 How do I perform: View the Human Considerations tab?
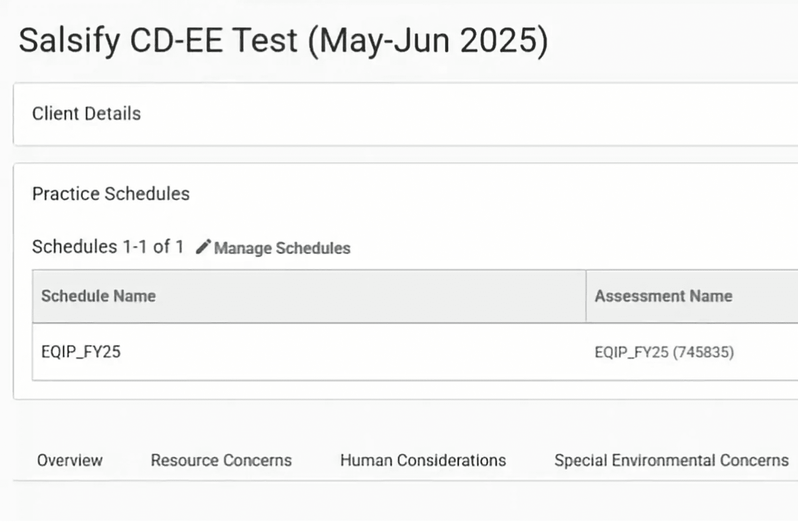423,460
